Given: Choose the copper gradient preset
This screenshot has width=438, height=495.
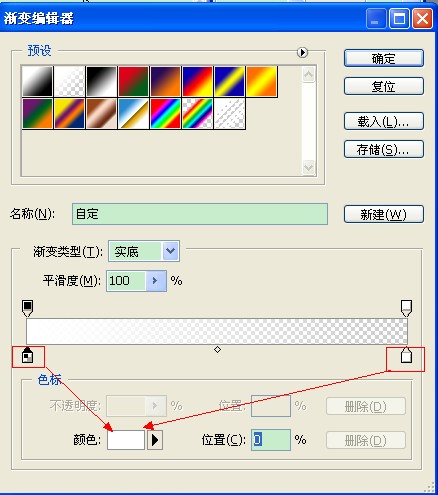Looking at the screenshot, I should tap(101, 113).
